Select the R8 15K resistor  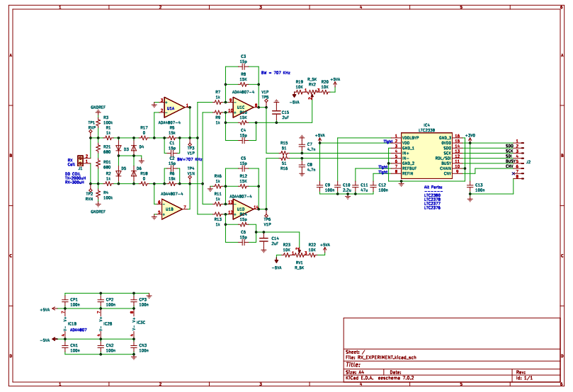[243, 84]
